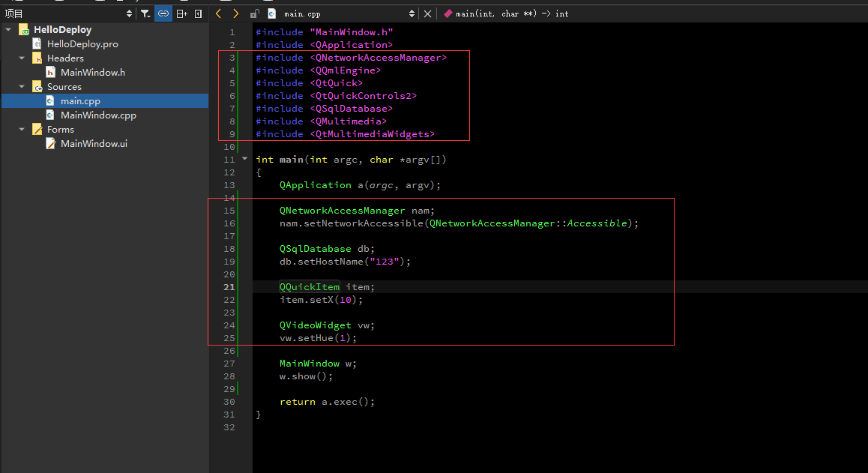Toggle synchronize with editor link icon
868x473 pixels.
pos(163,13)
